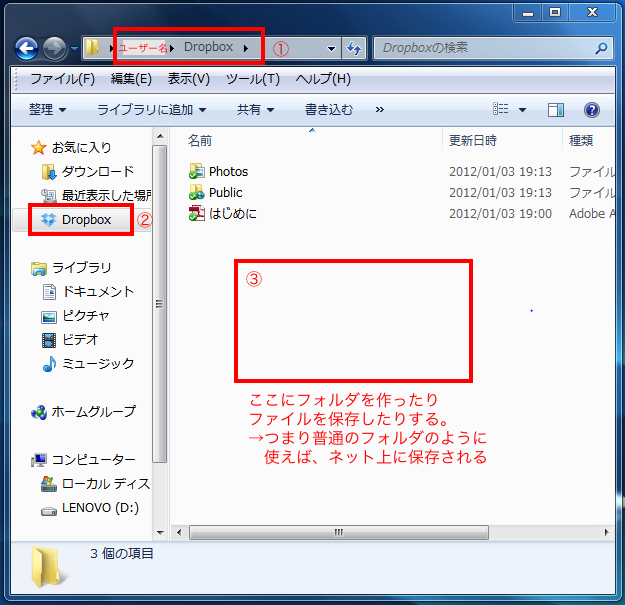The width and height of the screenshot is (625, 605).
Task: Click the star icon beside お気に入り
Action: [x=38, y=147]
